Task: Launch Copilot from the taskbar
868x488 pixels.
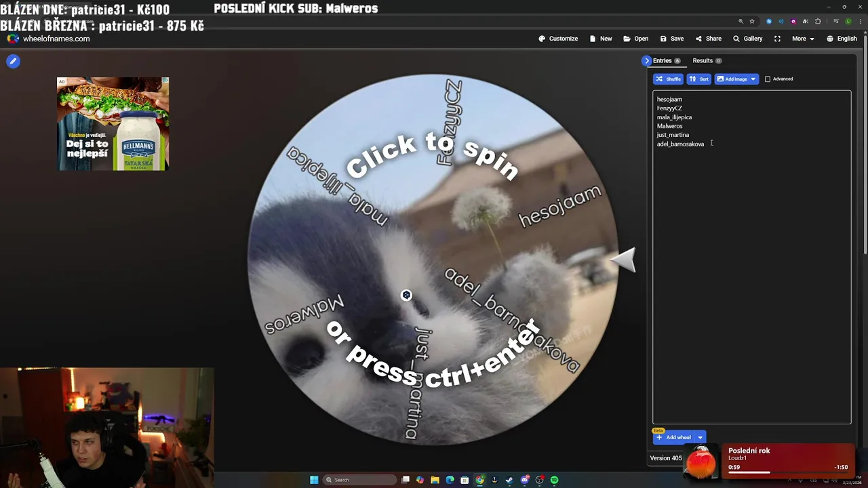Action: tap(420, 480)
